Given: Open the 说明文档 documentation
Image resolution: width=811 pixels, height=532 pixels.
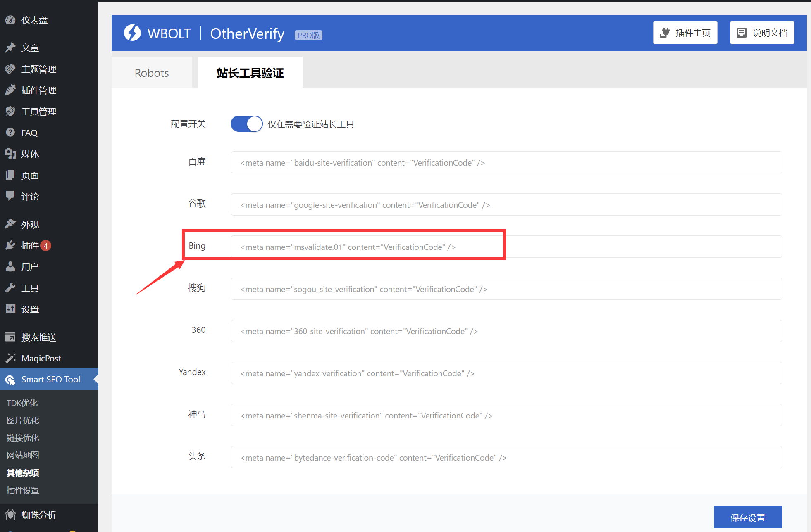Looking at the screenshot, I should pyautogui.click(x=761, y=32).
